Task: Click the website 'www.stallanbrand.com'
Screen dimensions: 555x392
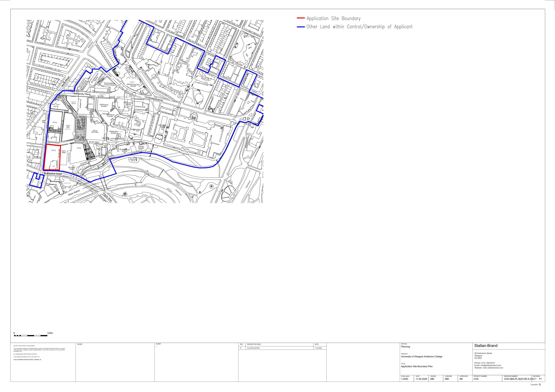Action: coord(493,368)
